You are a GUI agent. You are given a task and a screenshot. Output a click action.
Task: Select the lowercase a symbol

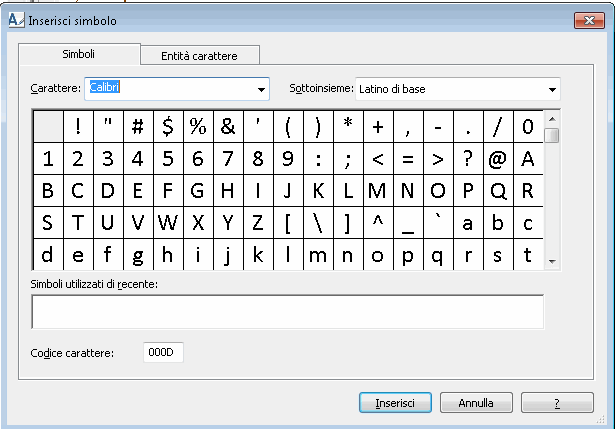(468, 222)
